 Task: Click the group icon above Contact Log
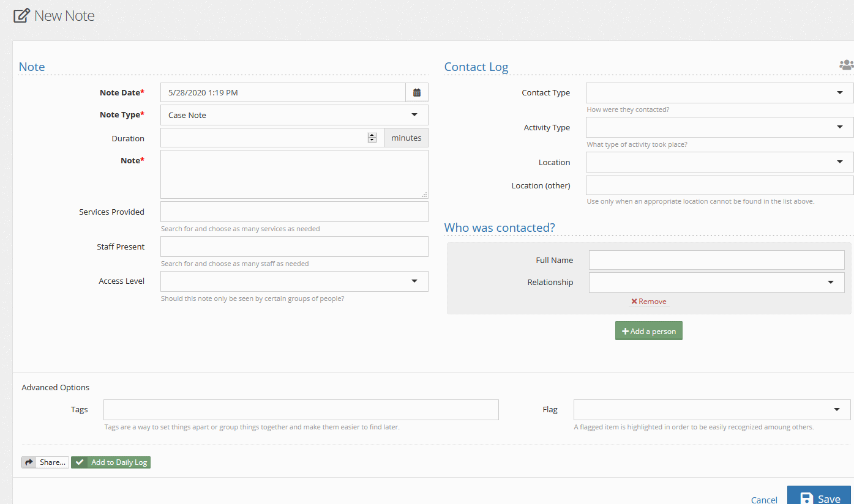pyautogui.click(x=846, y=64)
